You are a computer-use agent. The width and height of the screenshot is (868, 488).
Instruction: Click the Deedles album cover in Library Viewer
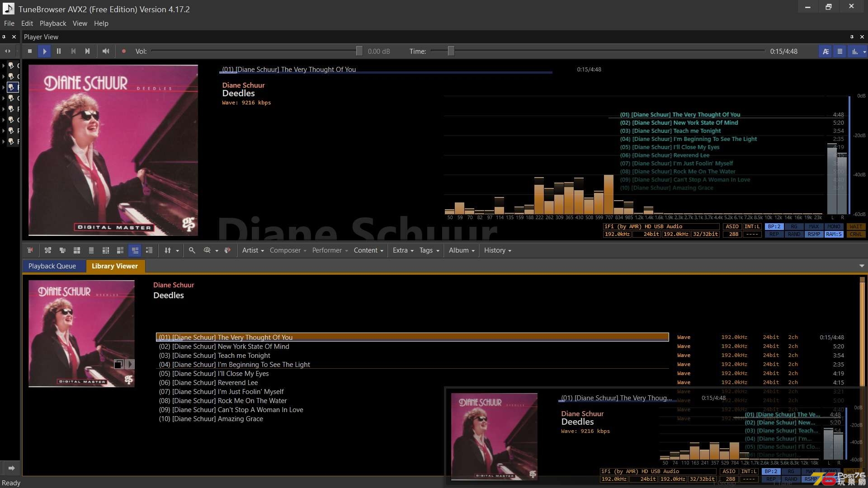pyautogui.click(x=81, y=333)
